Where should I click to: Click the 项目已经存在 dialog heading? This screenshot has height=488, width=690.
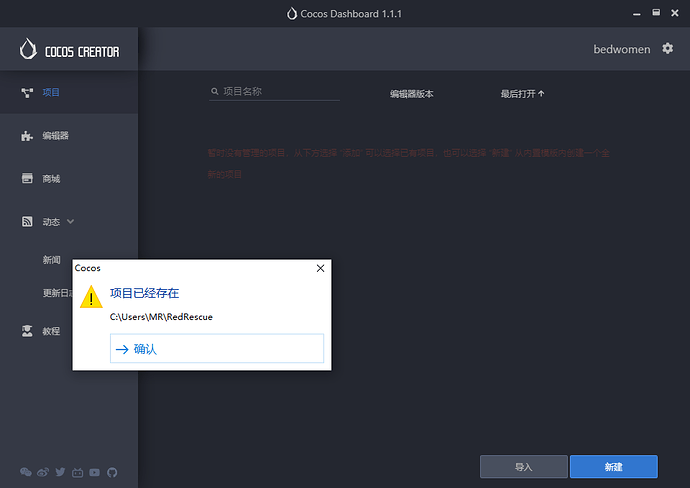[x=144, y=293]
